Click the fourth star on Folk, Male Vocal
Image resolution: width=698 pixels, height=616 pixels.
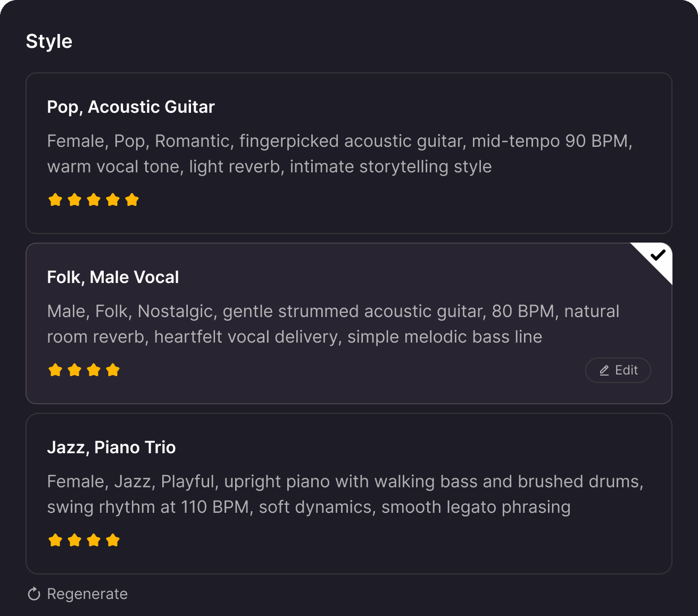113,370
